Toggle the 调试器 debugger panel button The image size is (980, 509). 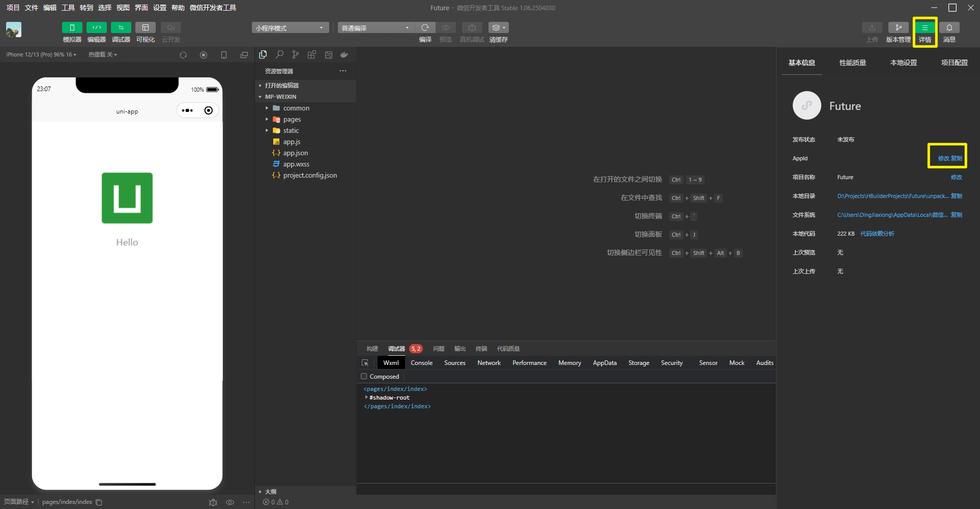121,27
